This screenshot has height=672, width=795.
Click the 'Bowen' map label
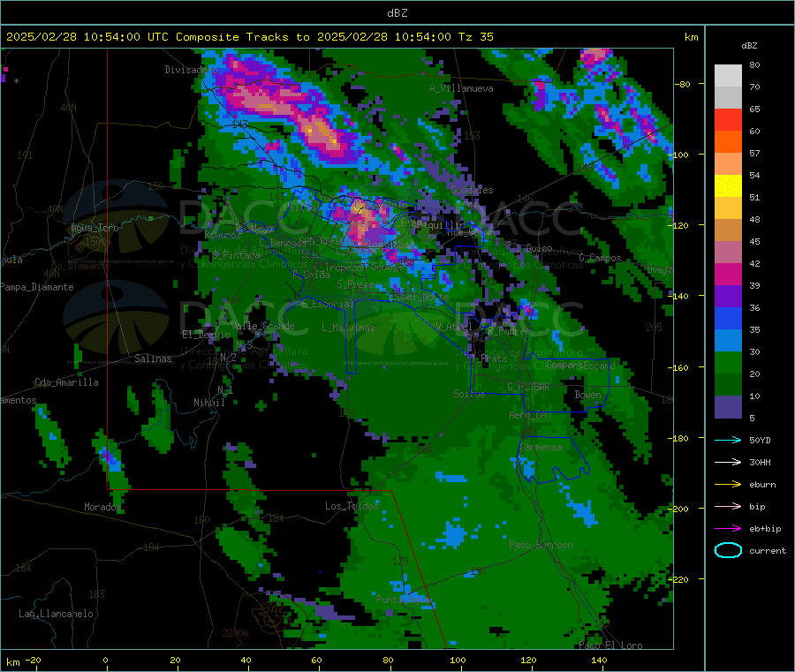587,395
